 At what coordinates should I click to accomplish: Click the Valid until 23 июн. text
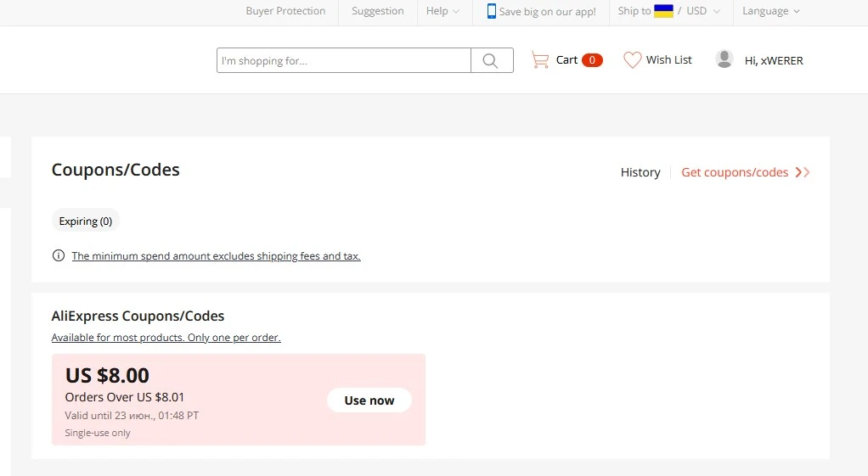(132, 415)
